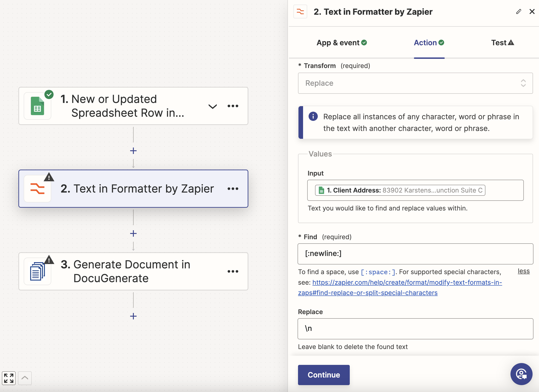Add a step between steps 1 and 2
The height and width of the screenshot is (392, 539).
click(133, 151)
